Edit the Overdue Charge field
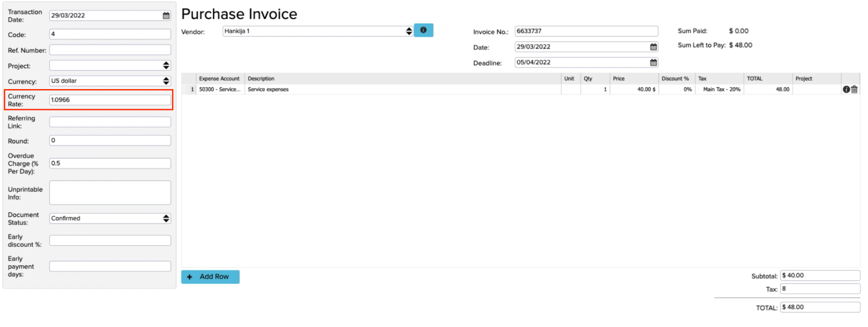The width and height of the screenshot is (868, 327). (109, 163)
